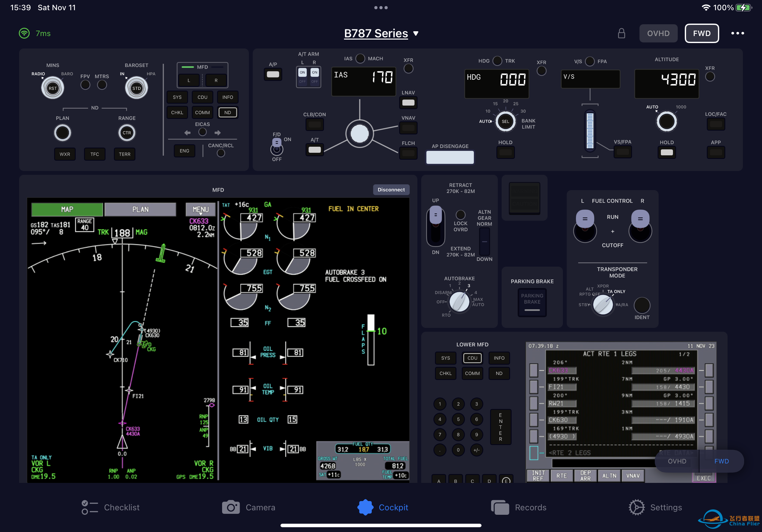Select MFD R side button

(216, 80)
